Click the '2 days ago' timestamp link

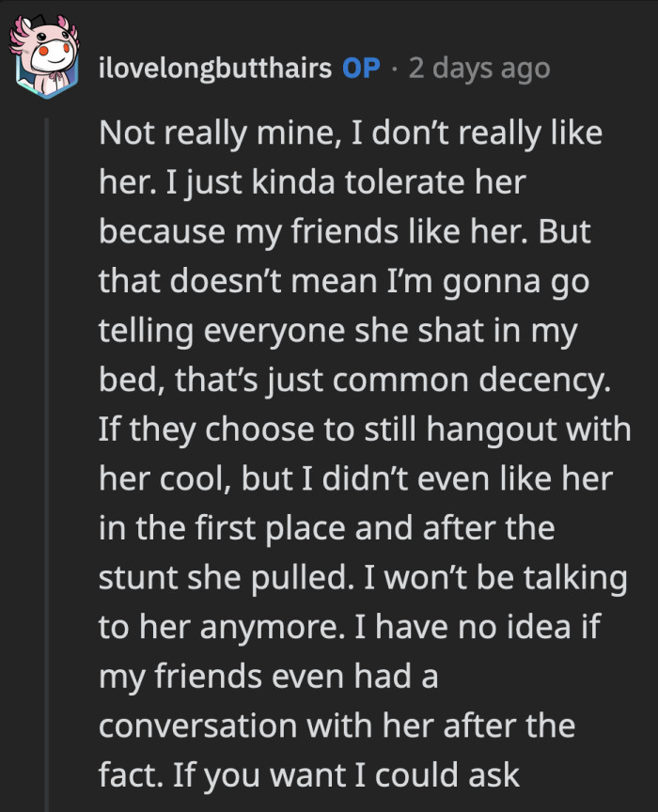tap(479, 67)
